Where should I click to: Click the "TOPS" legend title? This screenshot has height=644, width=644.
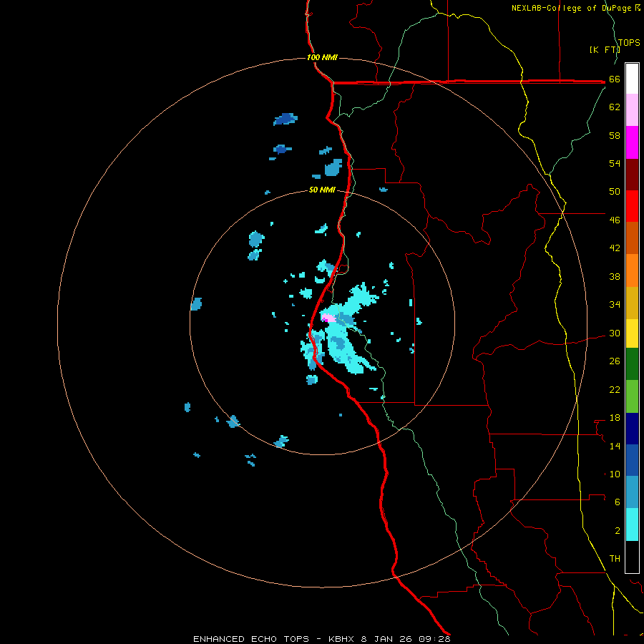629,42
